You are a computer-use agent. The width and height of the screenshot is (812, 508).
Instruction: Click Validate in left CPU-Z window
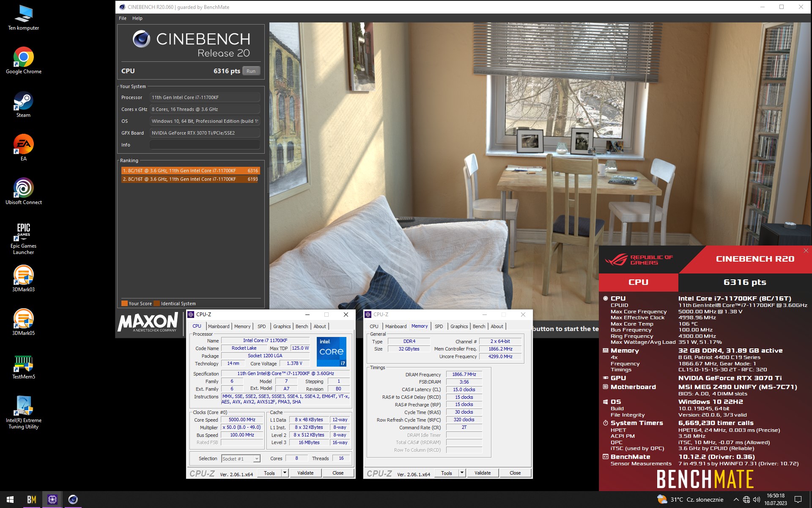pos(305,473)
